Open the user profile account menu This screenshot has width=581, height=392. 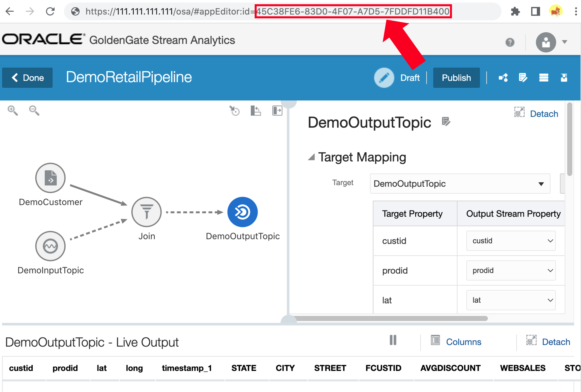[546, 42]
